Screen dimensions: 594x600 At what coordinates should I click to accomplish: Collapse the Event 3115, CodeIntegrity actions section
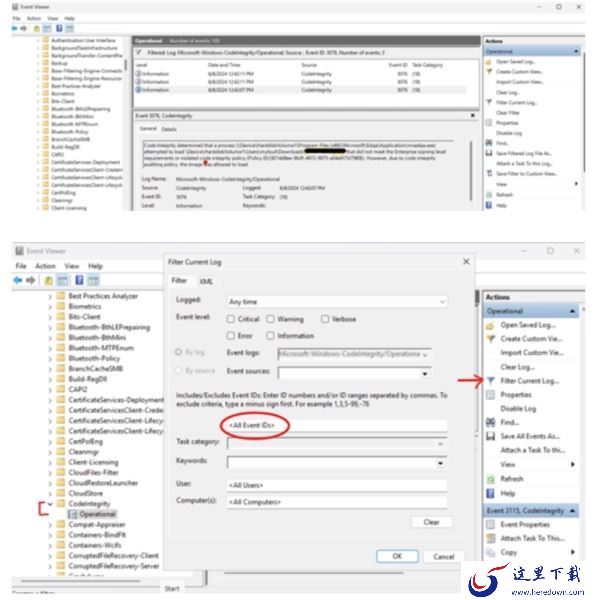tap(572, 511)
